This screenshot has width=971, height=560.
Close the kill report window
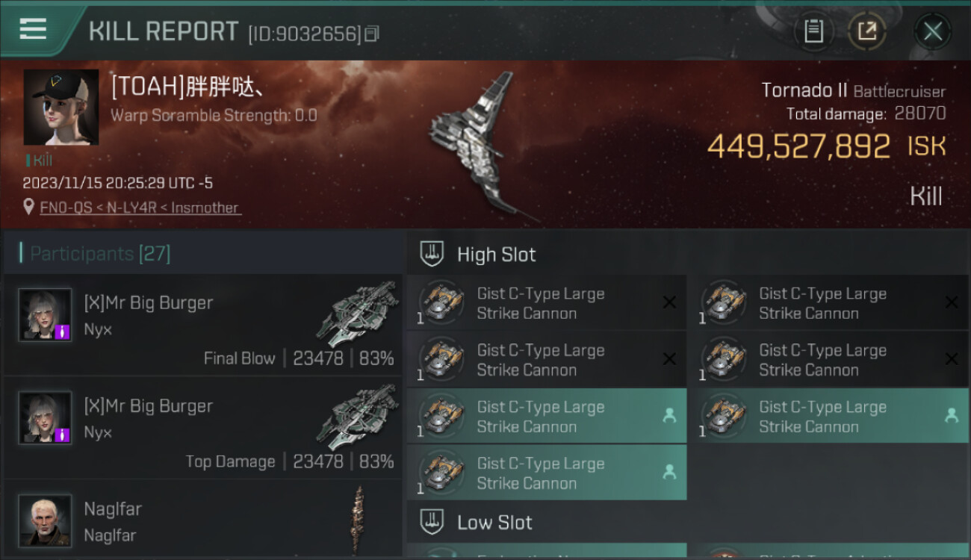932,31
